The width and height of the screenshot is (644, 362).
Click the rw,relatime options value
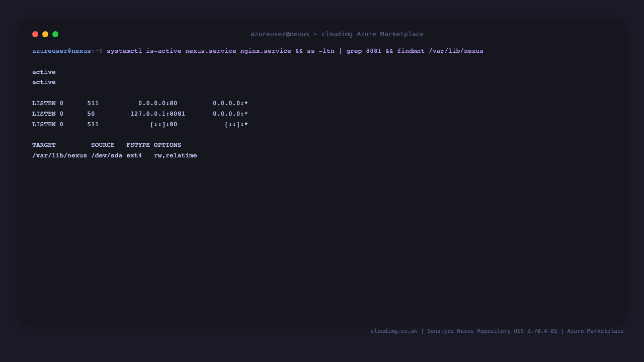coord(176,155)
